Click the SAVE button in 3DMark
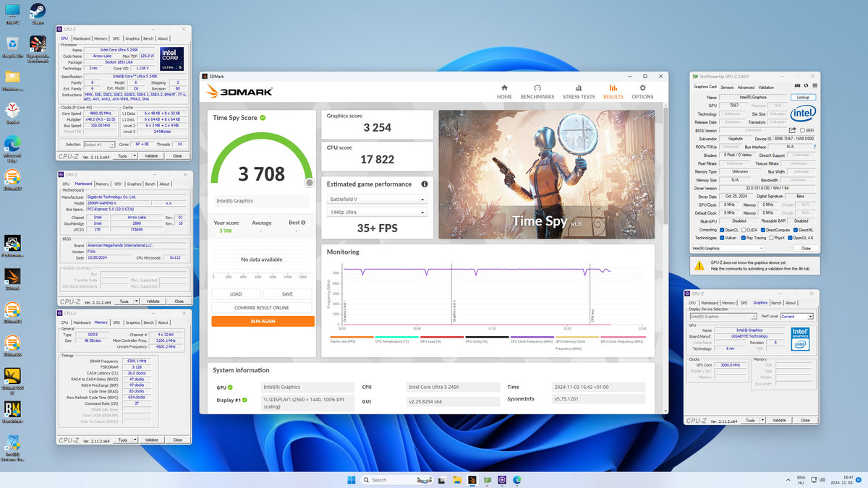 click(287, 294)
